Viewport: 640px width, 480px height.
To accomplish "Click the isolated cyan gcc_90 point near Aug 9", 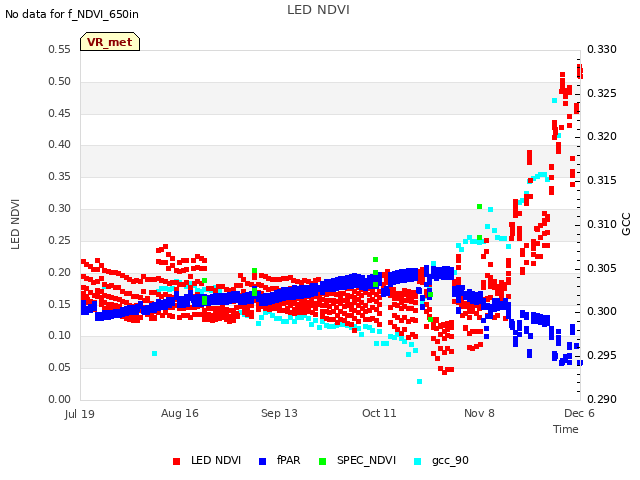I will 154,353.
